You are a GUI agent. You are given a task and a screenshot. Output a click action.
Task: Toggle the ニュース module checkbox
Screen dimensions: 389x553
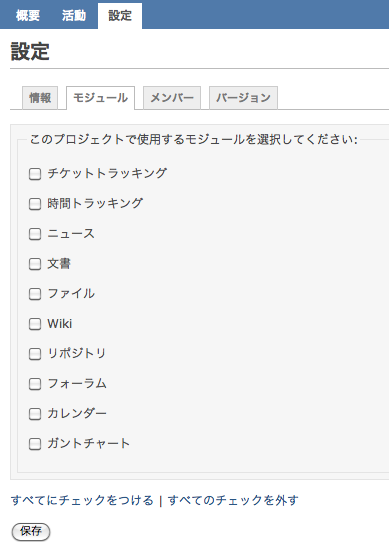pos(35,234)
